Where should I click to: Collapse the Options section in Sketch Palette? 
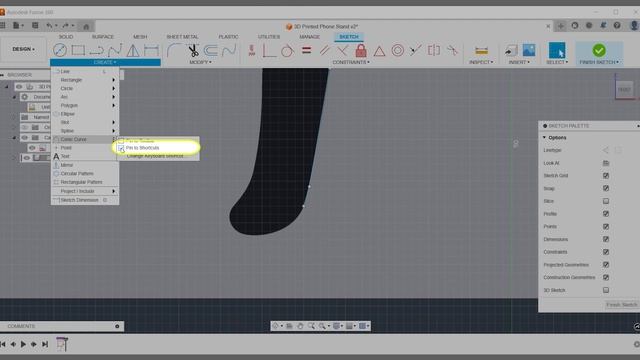(x=544, y=138)
